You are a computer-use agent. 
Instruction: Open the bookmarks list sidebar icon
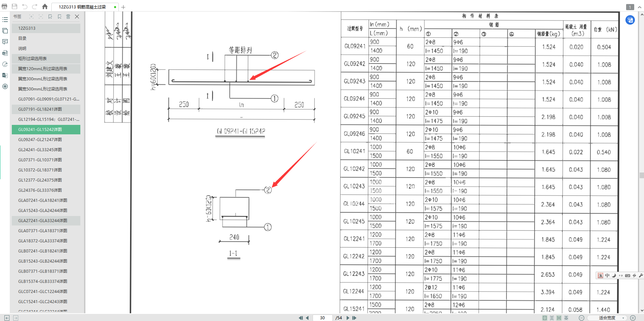(5, 20)
